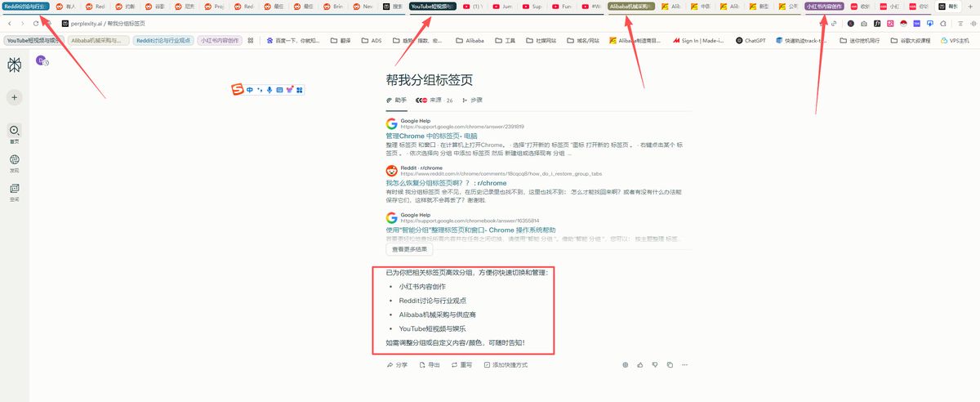
Task: Click the purple profile avatar
Action: pyautogui.click(x=42, y=60)
